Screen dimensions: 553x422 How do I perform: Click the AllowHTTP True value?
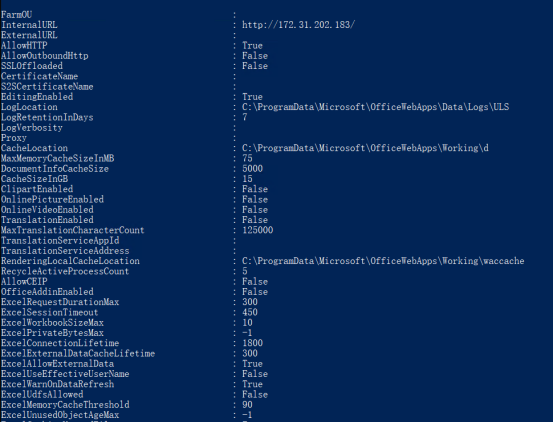[252, 45]
